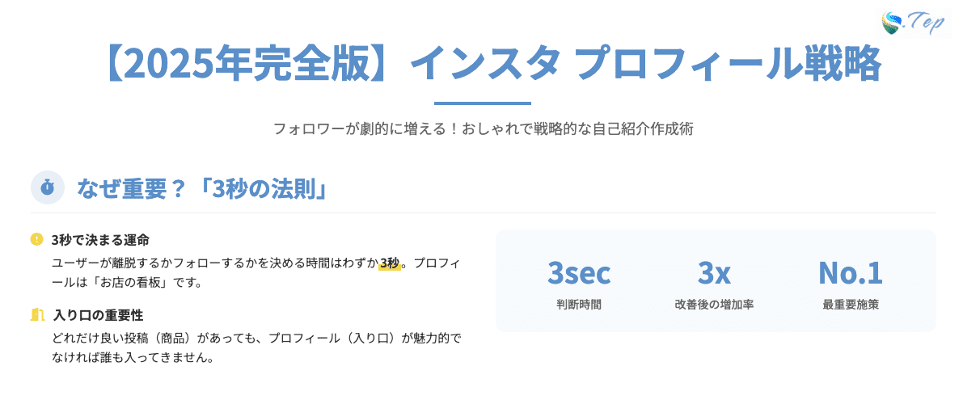Click the 3x statistic number

click(x=714, y=273)
